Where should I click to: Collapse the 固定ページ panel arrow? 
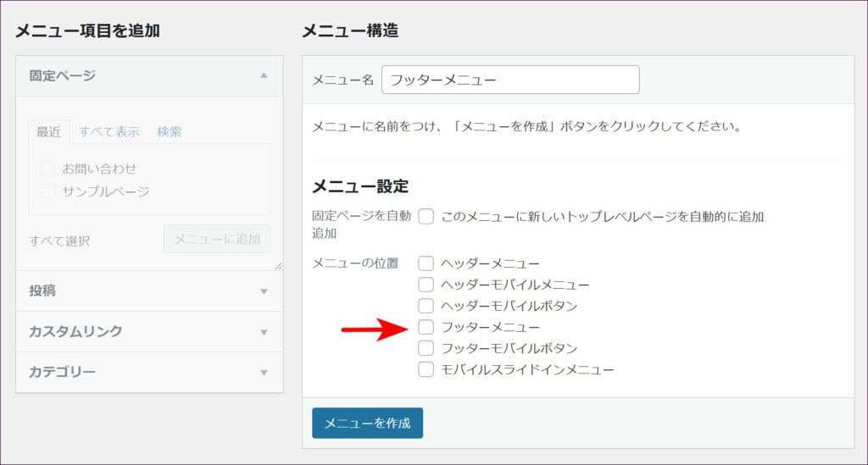pos(264,75)
